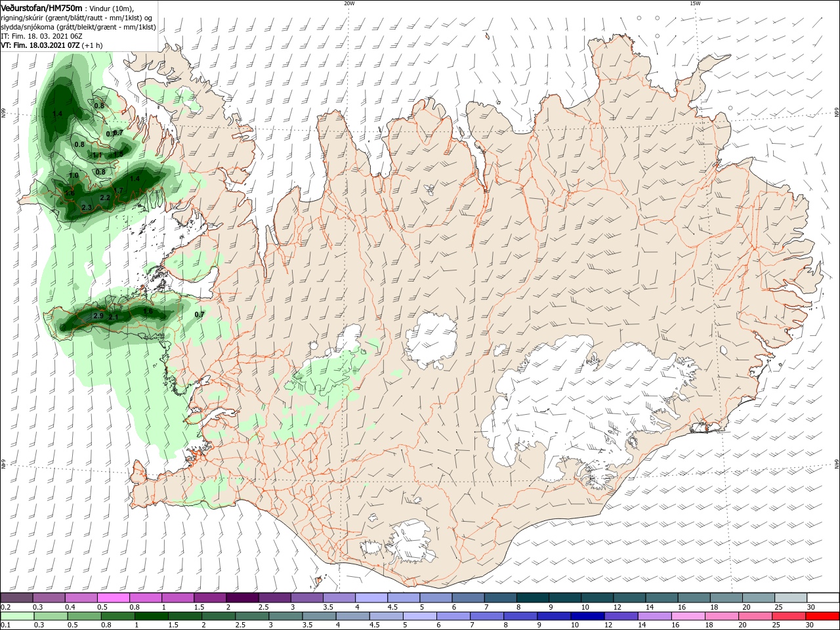Screen dimensions: 840x630
Task: Click the 0.2 scale label
Action: [5, 607]
